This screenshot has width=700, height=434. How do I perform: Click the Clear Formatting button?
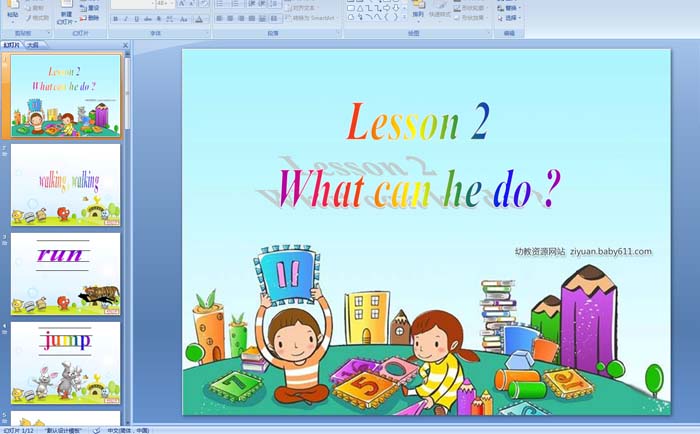pyautogui.click(x=204, y=4)
